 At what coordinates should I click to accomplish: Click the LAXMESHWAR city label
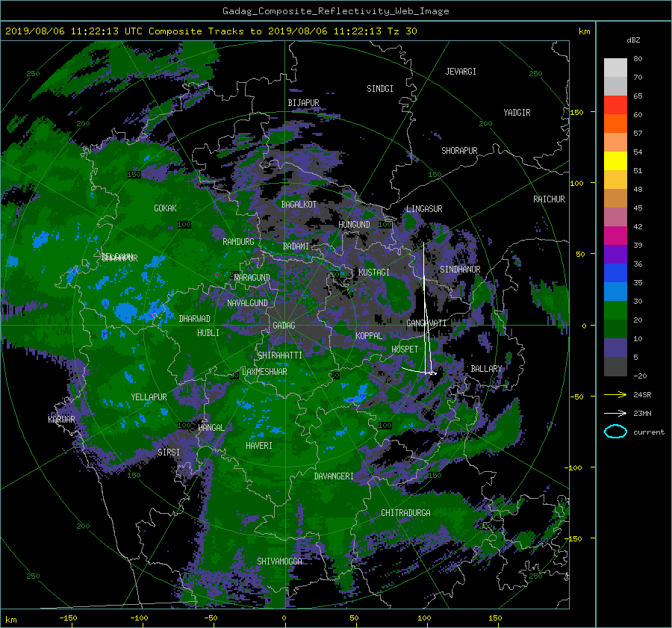point(264,372)
